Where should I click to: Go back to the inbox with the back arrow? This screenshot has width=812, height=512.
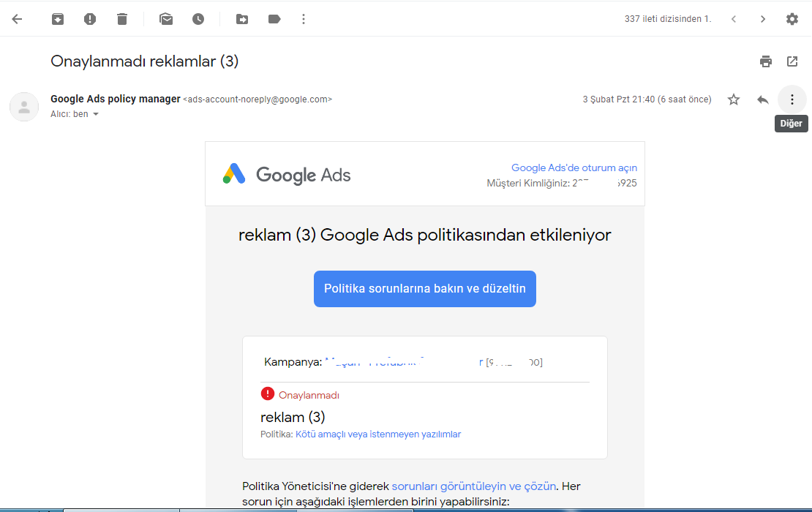pos(17,19)
